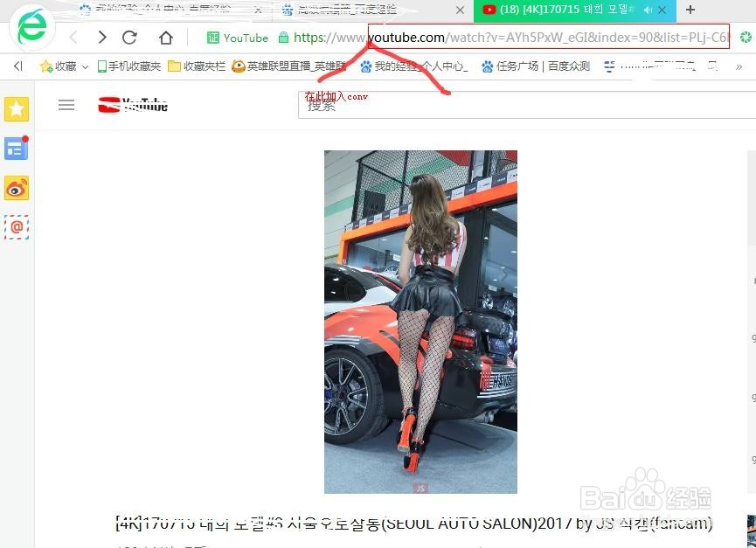Click the green padlock security icon
Screen dimensions: 756x548
(x=283, y=37)
